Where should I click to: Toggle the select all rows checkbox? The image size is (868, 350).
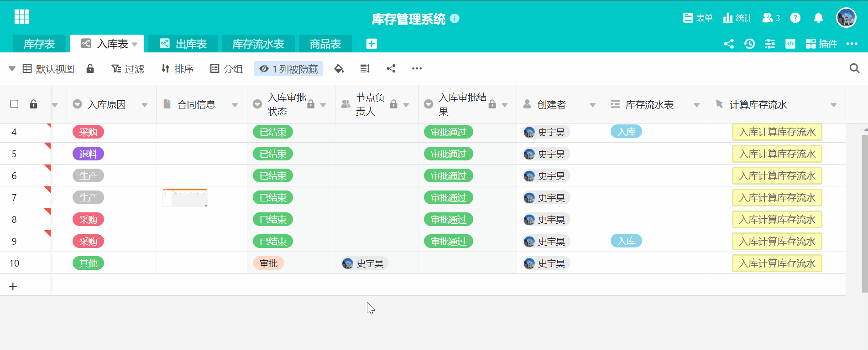14,104
